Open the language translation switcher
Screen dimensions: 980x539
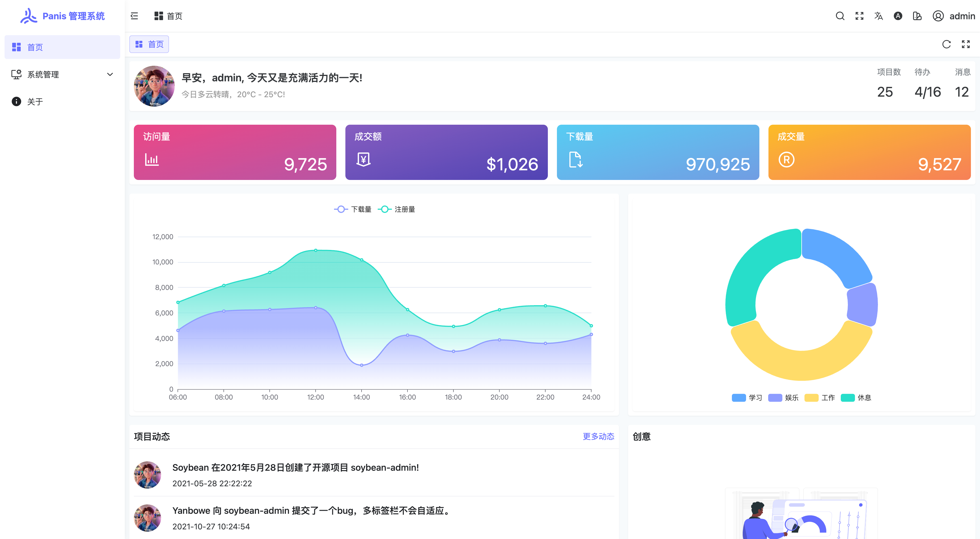(x=878, y=16)
